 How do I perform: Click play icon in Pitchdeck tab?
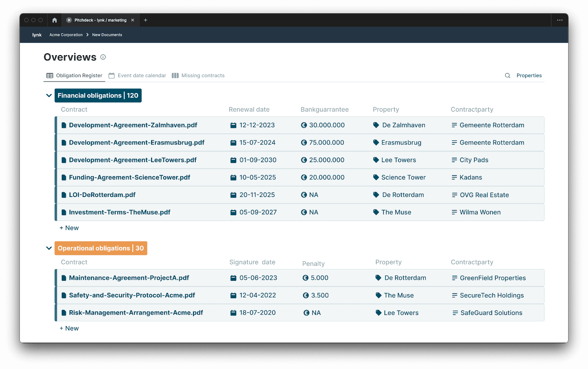[x=69, y=20]
